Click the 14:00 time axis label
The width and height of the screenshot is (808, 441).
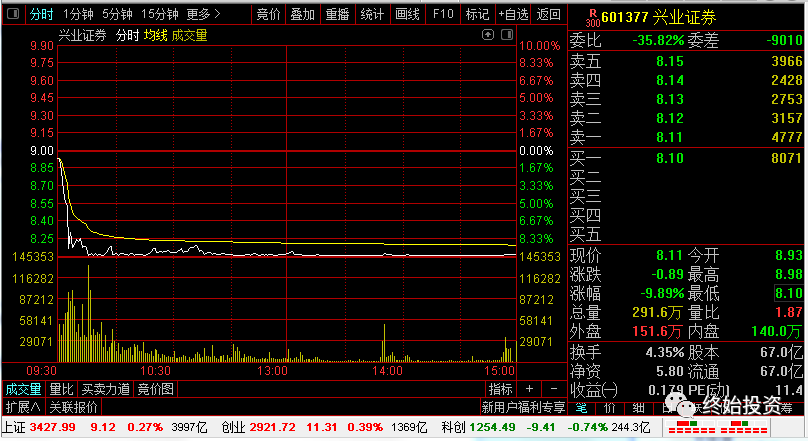click(387, 370)
